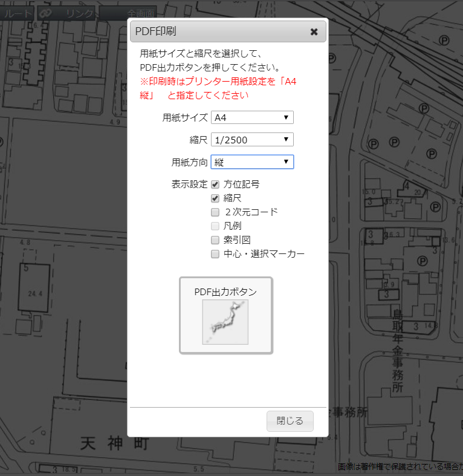Screen dimensions: 463x476
Task: Click the 中心・選択マーカー label text
Action: click(x=264, y=254)
